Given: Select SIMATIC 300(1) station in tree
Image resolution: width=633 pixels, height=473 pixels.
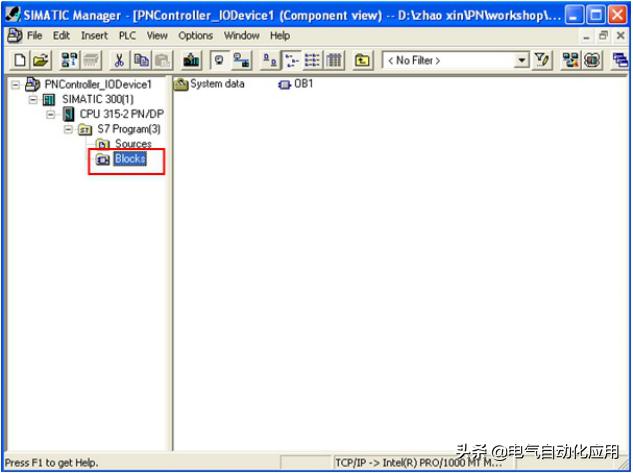Looking at the screenshot, I should coord(98,100).
